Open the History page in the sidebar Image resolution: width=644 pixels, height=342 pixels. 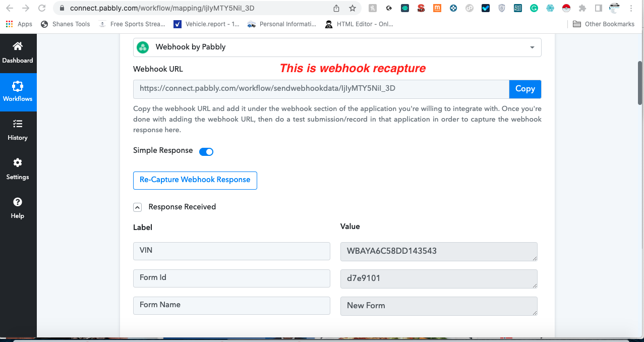point(18,130)
